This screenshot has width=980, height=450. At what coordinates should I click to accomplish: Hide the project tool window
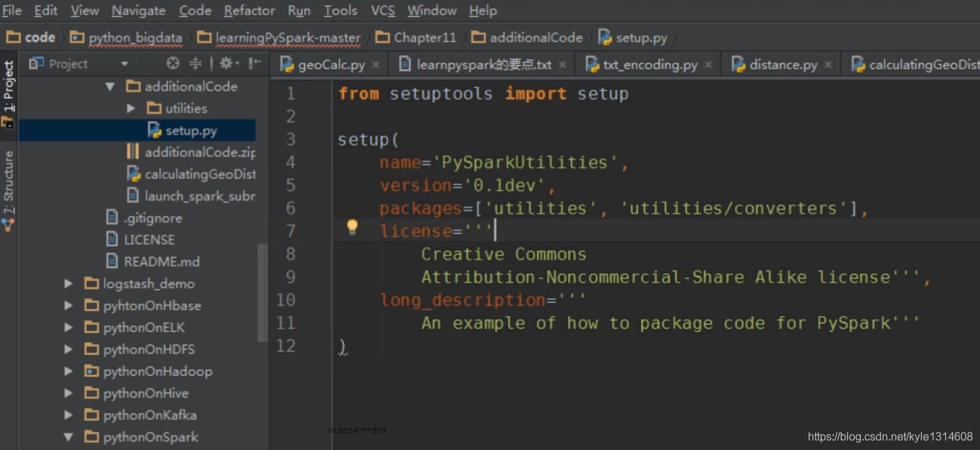tap(255, 63)
